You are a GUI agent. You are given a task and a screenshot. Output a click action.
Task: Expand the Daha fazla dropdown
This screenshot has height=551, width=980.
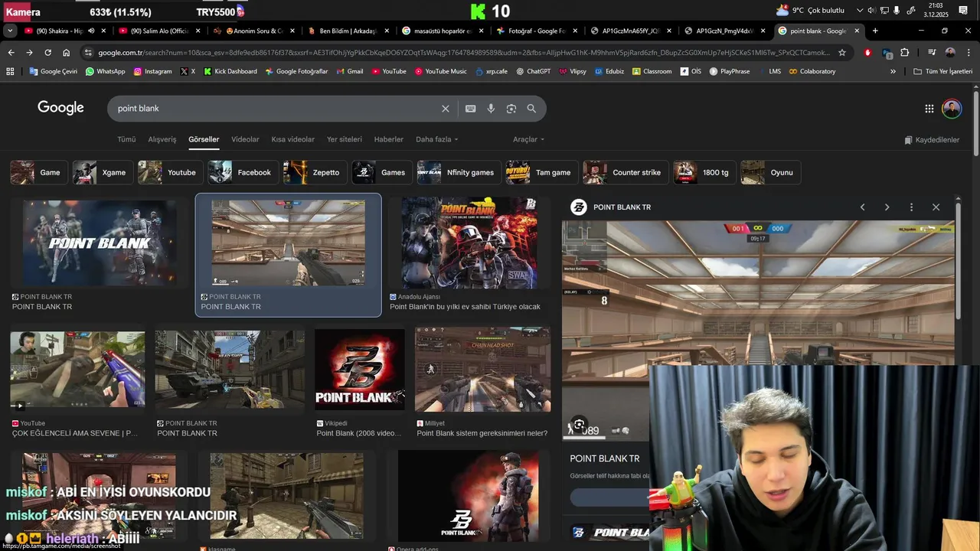coord(437,139)
